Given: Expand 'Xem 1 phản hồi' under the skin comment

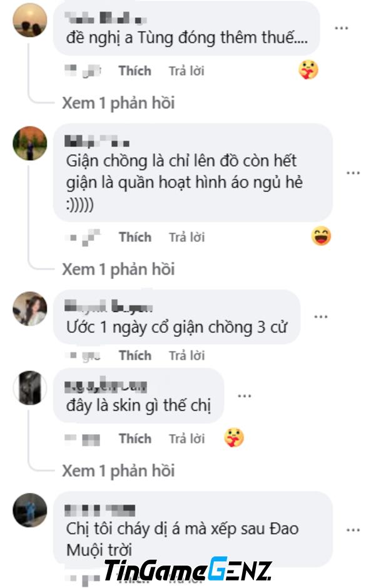Looking at the screenshot, I should click(x=118, y=470).
